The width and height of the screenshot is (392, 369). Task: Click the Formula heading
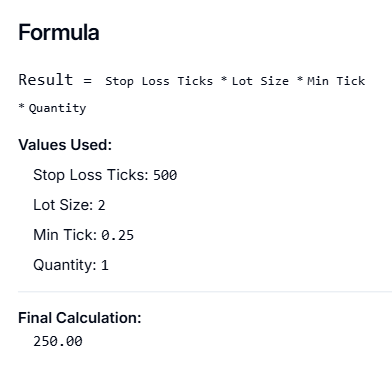pyautogui.click(x=59, y=33)
